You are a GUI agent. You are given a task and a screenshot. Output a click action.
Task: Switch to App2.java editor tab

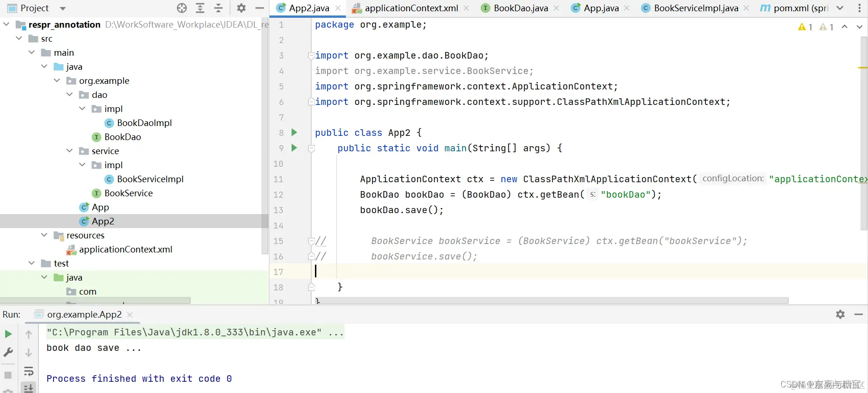(309, 8)
